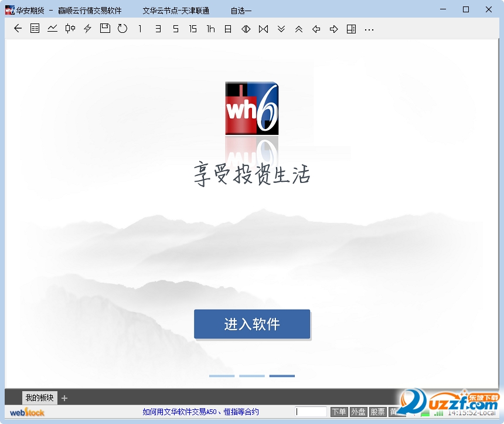504x424 pixels.
Task: Click the 外盘 button
Action: [x=359, y=412]
